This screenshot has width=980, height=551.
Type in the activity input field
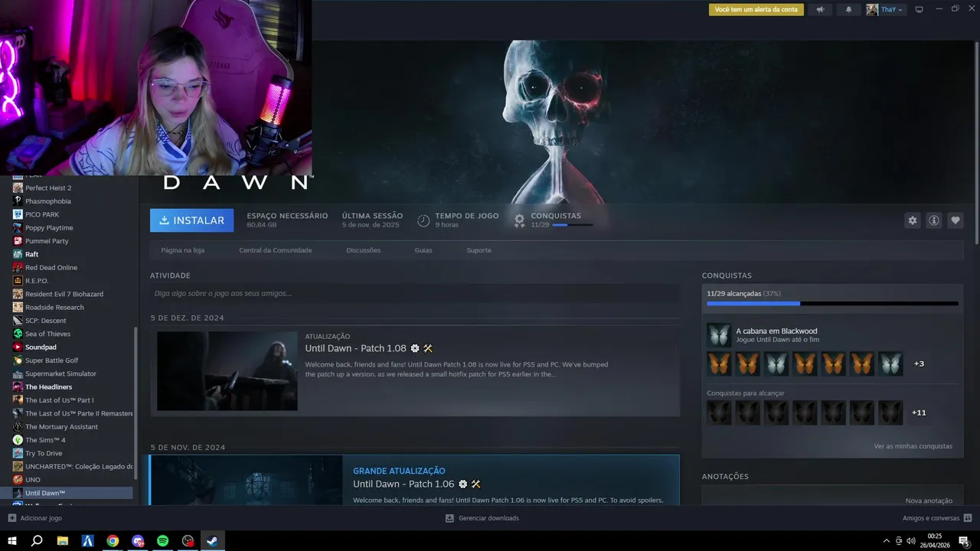point(415,293)
